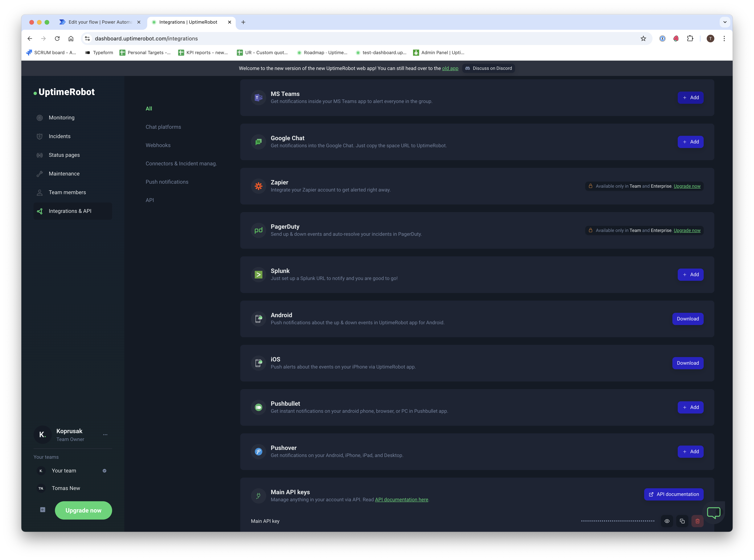Screen dimensions: 754x560
Task: Download the iOS app
Action: pyautogui.click(x=688, y=363)
